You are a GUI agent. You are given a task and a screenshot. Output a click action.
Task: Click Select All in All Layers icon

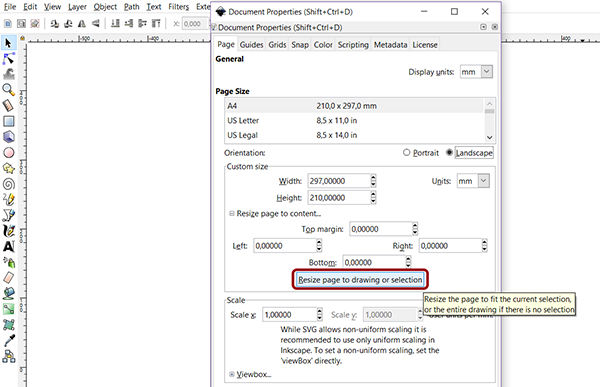click(21, 24)
